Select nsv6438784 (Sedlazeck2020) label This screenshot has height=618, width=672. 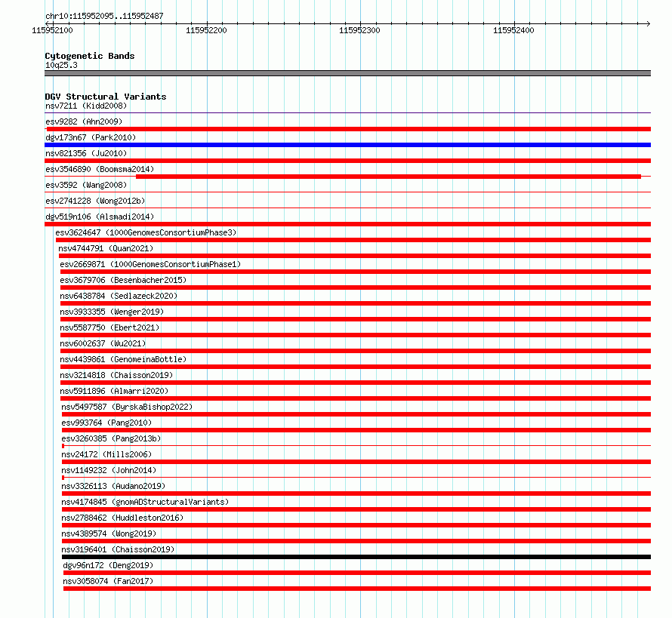click(119, 296)
